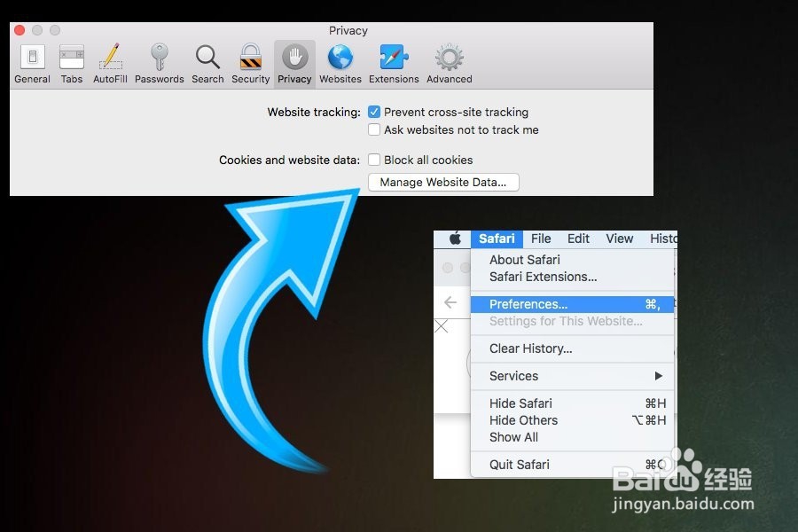Open the Advanced preferences pane
The height and width of the screenshot is (532, 798).
click(450, 64)
